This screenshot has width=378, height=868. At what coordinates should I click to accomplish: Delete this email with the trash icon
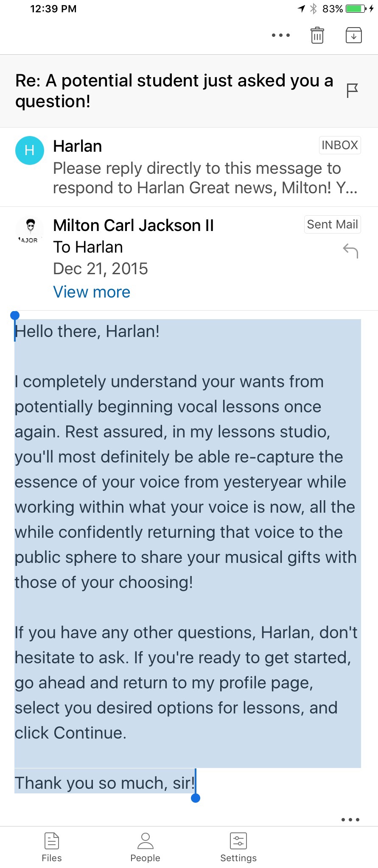[317, 35]
